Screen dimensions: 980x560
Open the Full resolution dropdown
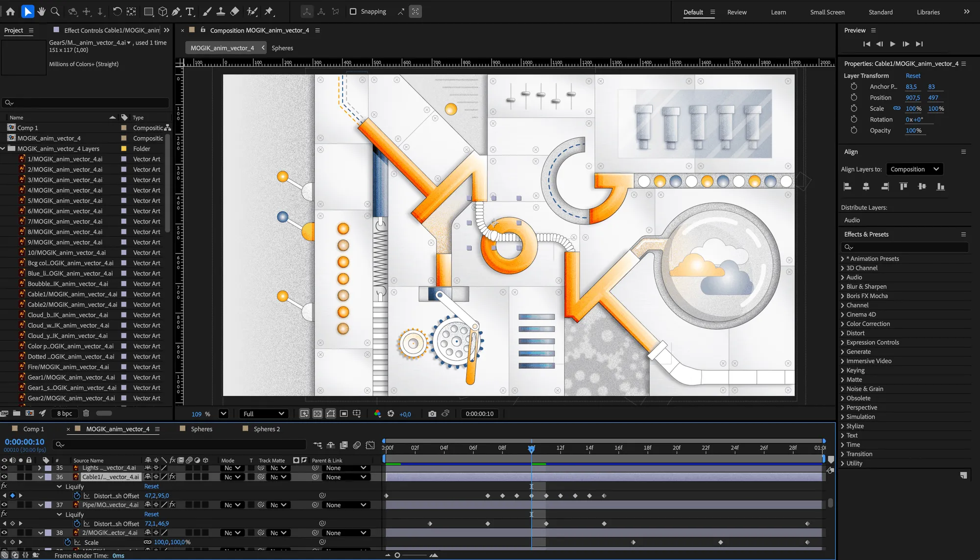point(264,414)
